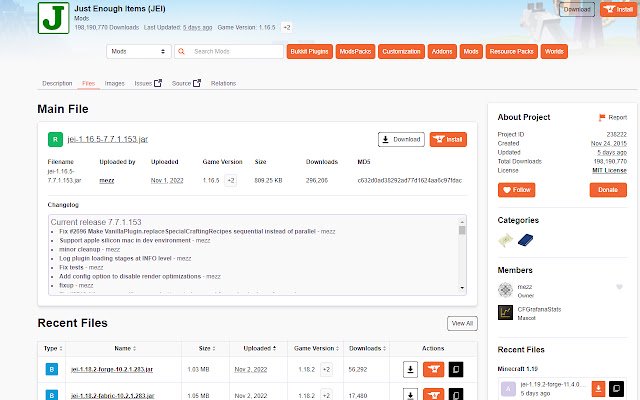The height and width of the screenshot is (400, 640).
Task: Click blue B badge for jei-1.18.2-fabric file
Action: 51,395
